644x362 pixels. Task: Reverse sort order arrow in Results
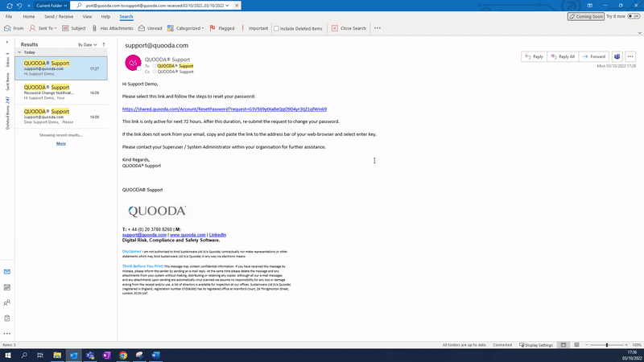[x=104, y=44]
